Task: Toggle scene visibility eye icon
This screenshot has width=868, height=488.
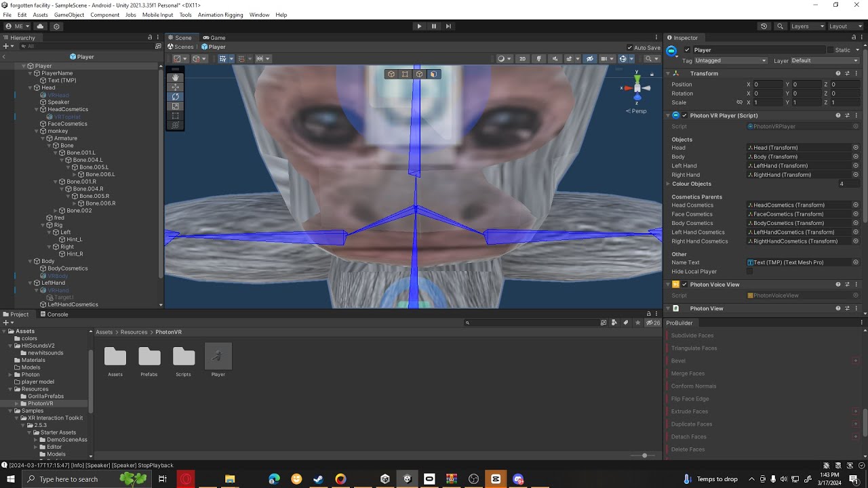Action: [590, 59]
